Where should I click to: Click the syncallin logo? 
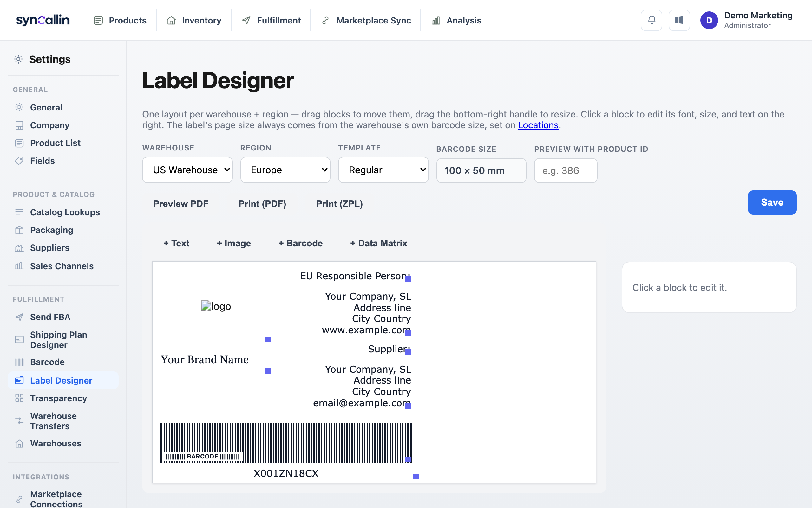click(x=43, y=20)
